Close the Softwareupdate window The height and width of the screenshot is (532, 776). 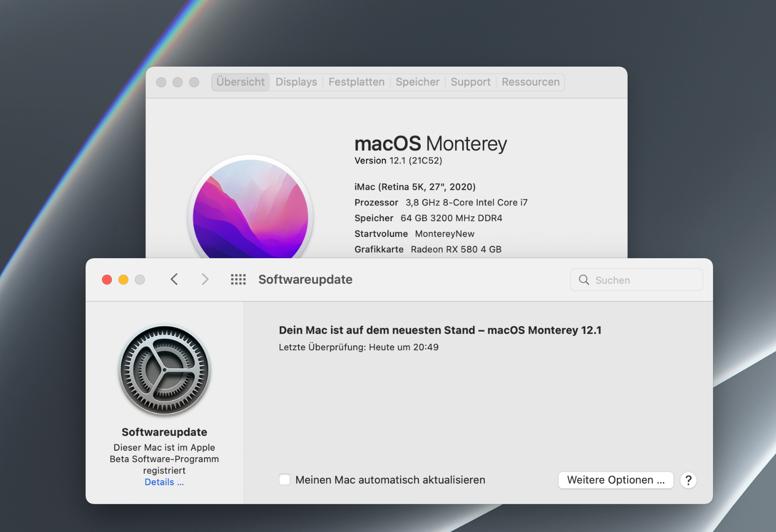point(107,280)
